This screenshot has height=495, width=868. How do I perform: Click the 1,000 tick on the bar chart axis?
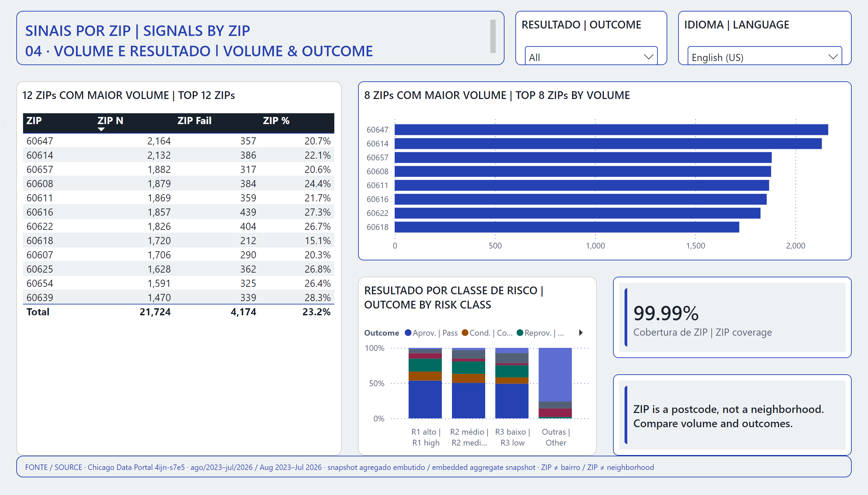595,245
